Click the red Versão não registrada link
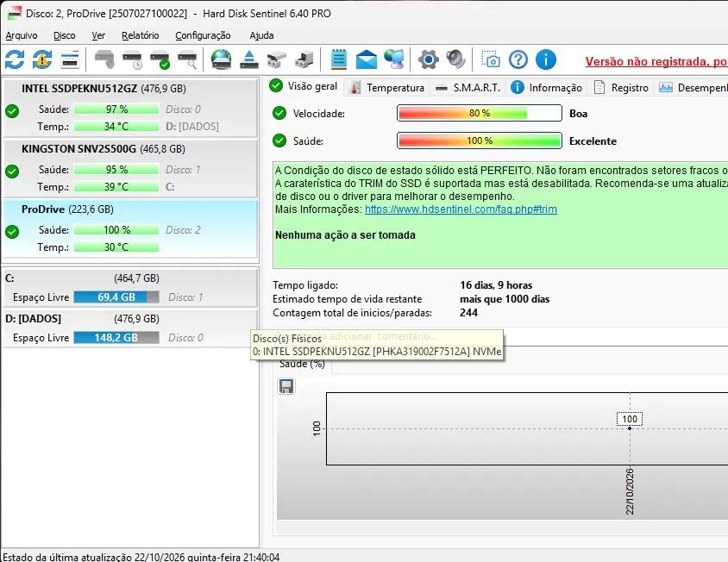This screenshot has height=562, width=728. tap(656, 61)
